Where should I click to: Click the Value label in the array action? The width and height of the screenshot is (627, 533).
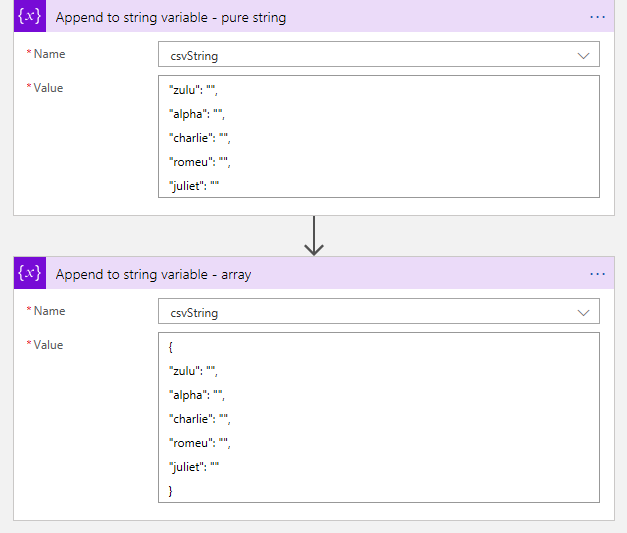[x=48, y=345]
